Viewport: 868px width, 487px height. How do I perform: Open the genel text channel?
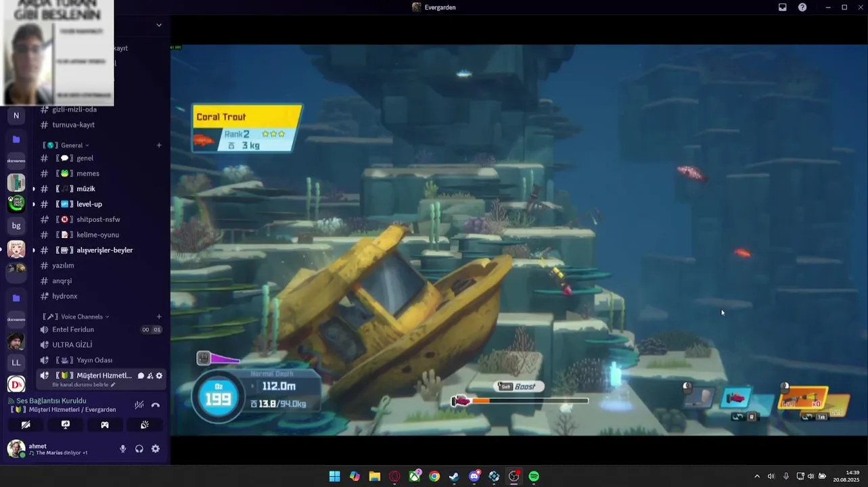100,158
